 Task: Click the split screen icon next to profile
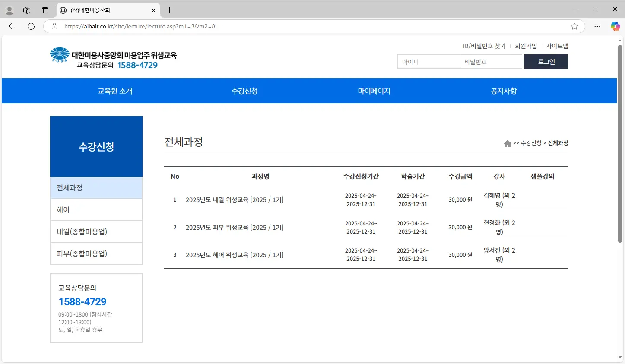[x=27, y=10]
